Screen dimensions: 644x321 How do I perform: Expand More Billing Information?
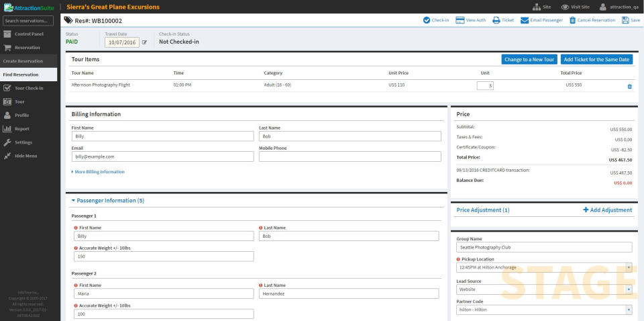98,172
